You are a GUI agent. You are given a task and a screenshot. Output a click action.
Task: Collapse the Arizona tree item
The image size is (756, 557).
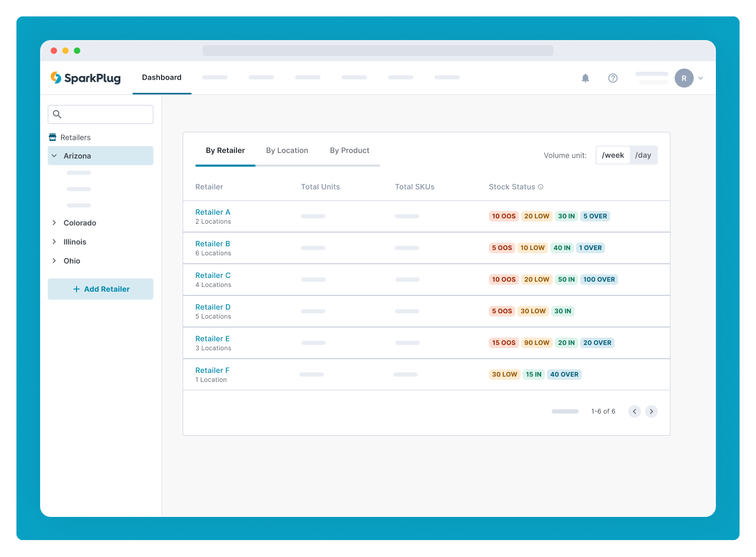[x=54, y=156]
